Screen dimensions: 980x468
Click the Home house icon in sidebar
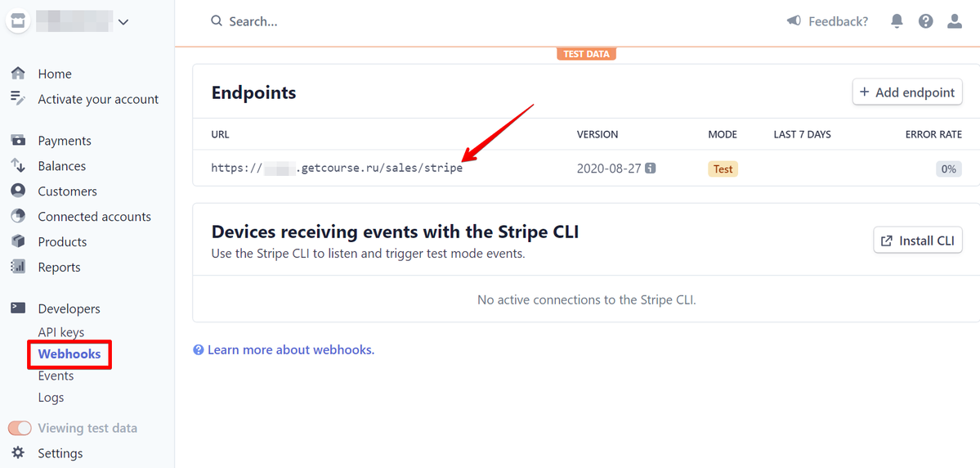18,73
